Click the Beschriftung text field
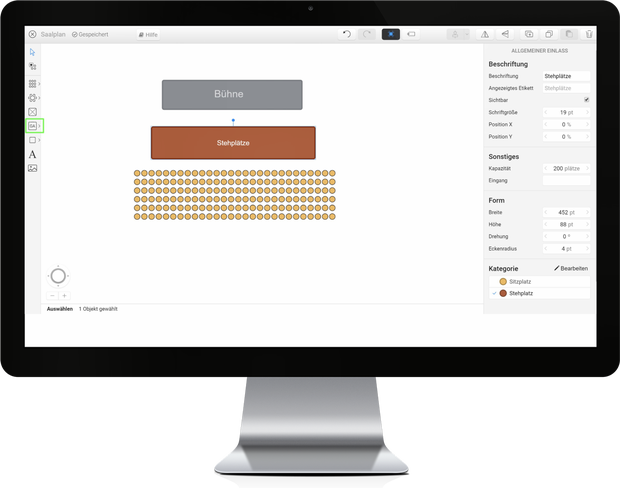This screenshot has width=620, height=488. tap(566, 75)
